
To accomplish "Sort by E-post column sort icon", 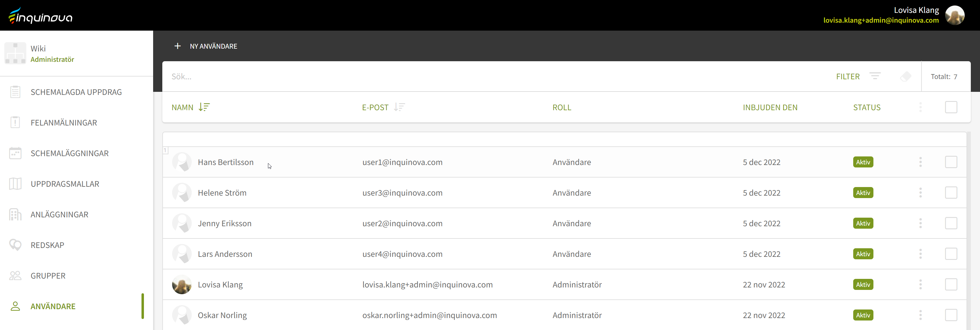I will [399, 107].
